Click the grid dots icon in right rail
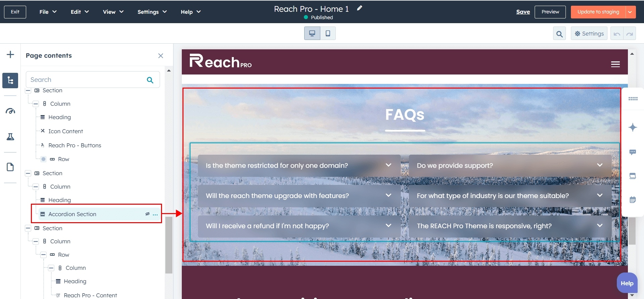The image size is (644, 299). tap(633, 99)
